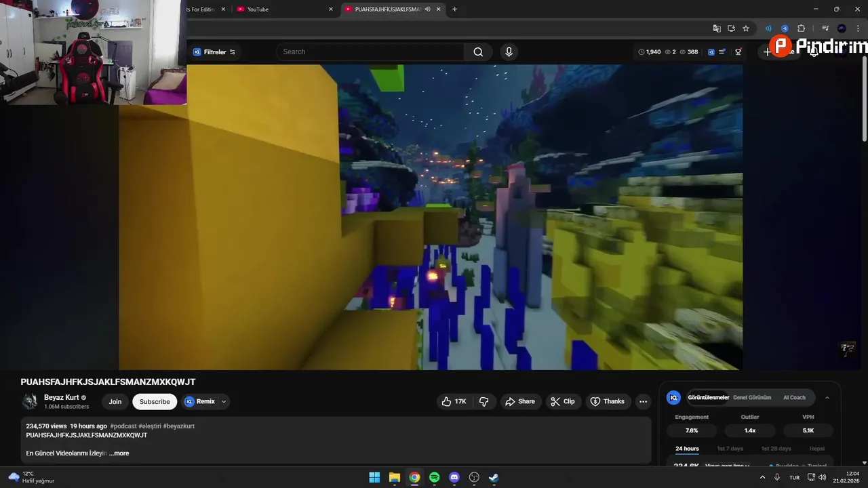Dislike the video with thumbs down

pyautogui.click(x=484, y=402)
